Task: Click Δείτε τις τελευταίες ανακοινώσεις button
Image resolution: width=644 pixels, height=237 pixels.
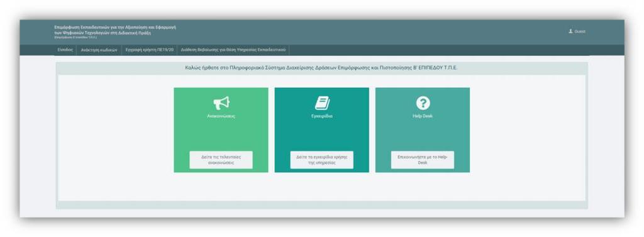Action: [x=221, y=160]
